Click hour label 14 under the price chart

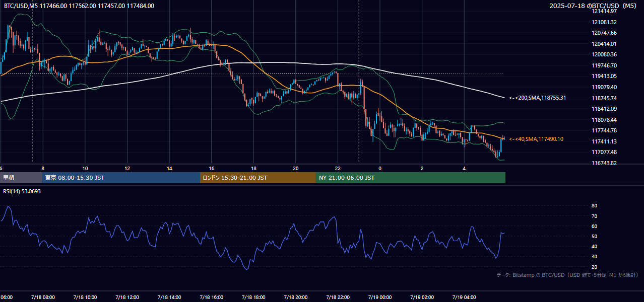169,169
